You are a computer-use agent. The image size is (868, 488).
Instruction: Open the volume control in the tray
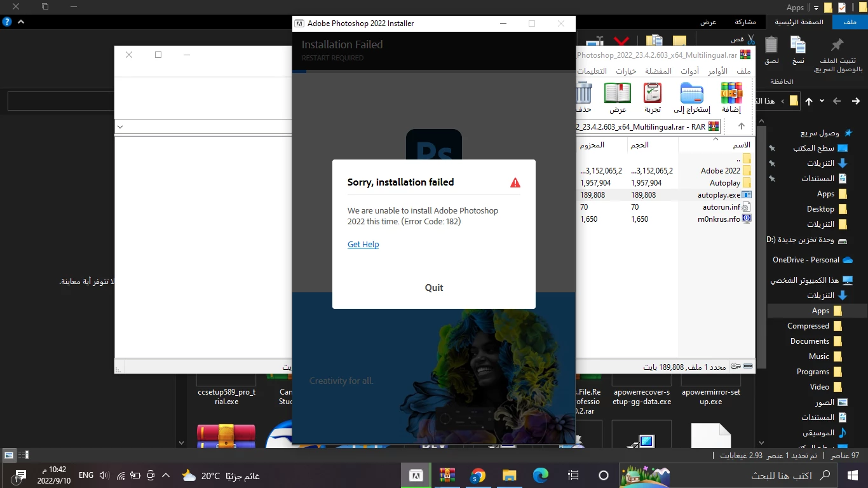pyautogui.click(x=104, y=475)
